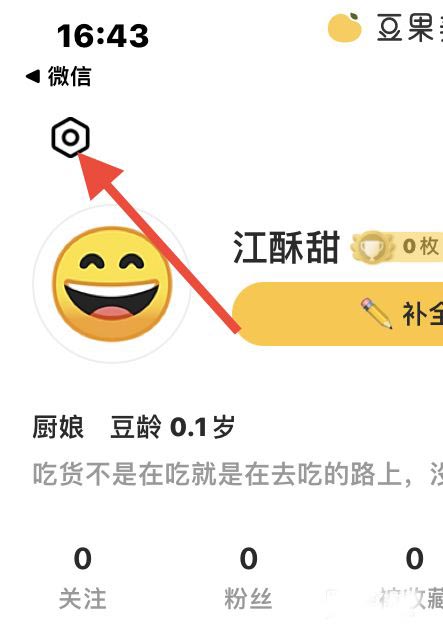Screen dimensions: 443x631
Task: Open the 被收藏 favorites count
Action: click(412, 579)
